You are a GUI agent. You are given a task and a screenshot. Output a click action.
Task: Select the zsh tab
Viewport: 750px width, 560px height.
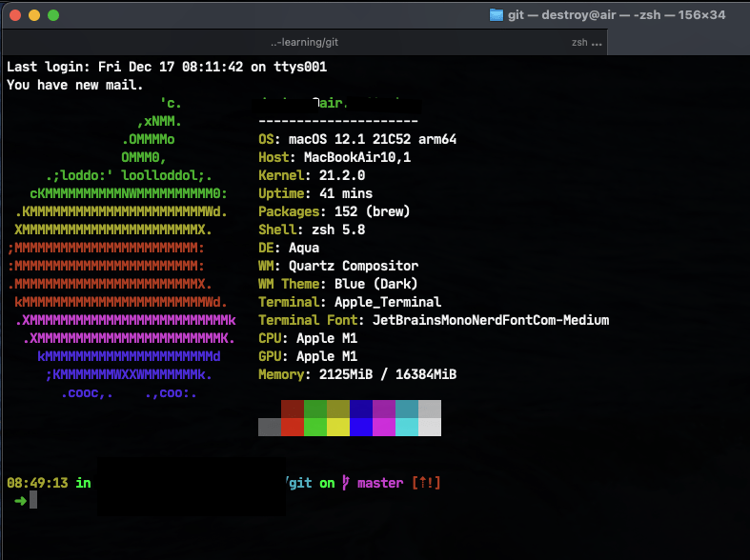(579, 43)
